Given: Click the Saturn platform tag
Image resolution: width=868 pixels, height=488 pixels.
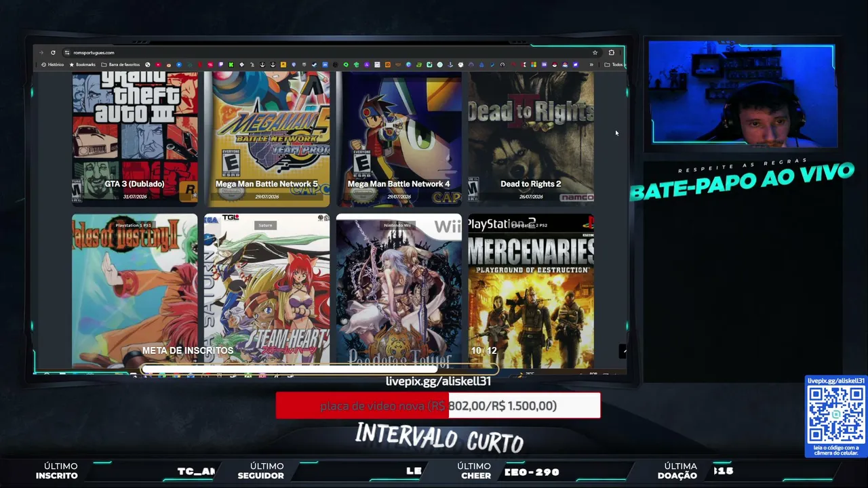Looking at the screenshot, I should 265,225.
